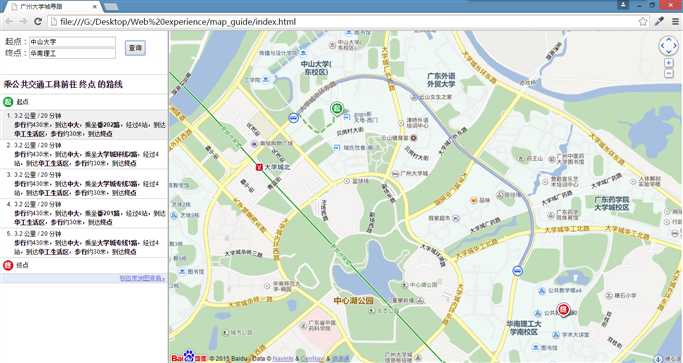This screenshot has width=683, height=363.
Task: Click the bus stop icon near the start marker
Action: click(x=294, y=118)
